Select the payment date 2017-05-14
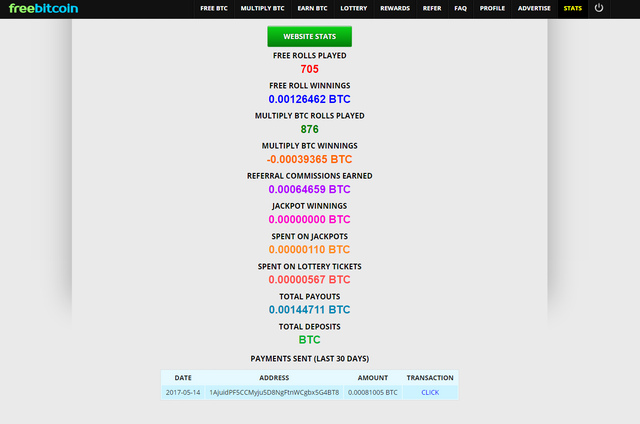Screen dimensions: 640x424 pos(183,393)
